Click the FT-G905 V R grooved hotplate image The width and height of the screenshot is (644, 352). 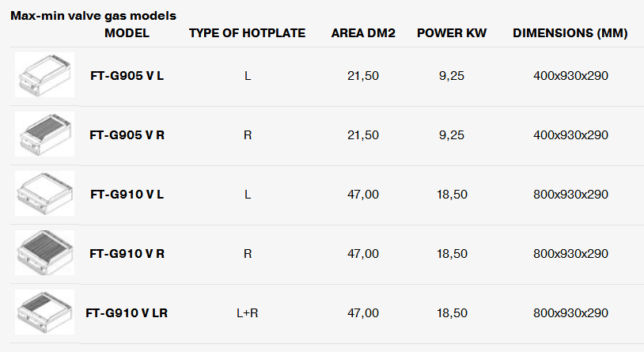[x=45, y=134]
